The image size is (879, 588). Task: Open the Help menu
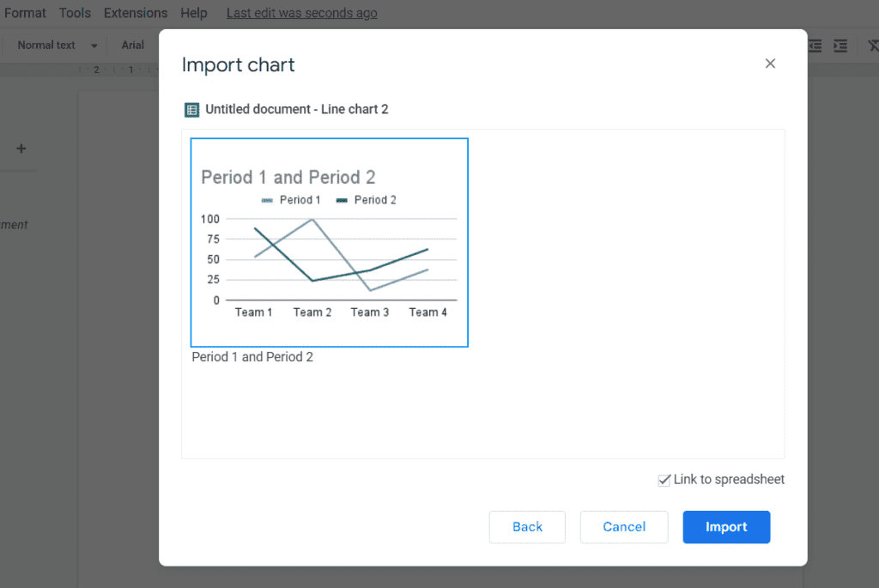[194, 13]
